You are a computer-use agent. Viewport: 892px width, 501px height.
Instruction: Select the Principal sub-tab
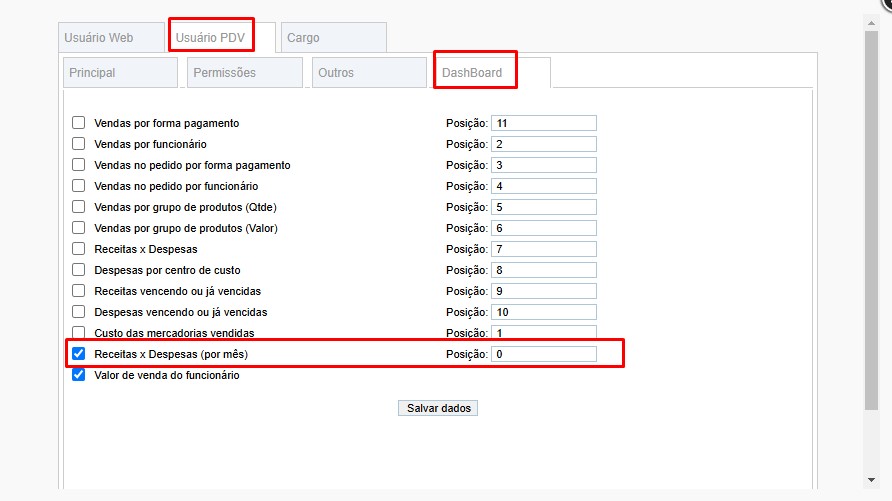tap(120, 73)
